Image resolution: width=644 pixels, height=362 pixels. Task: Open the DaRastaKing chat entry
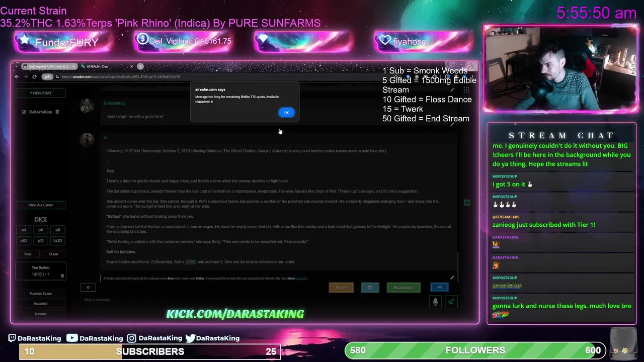pyautogui.click(x=41, y=112)
